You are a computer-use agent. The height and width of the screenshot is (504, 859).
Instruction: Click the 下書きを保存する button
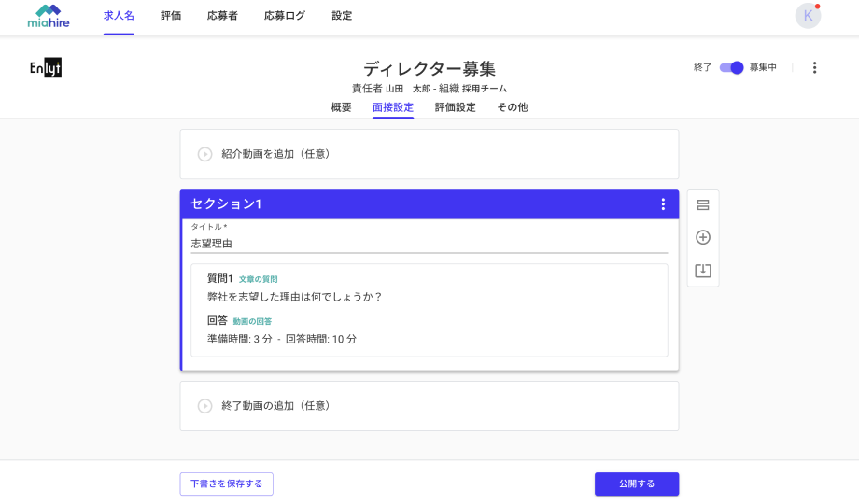click(226, 483)
